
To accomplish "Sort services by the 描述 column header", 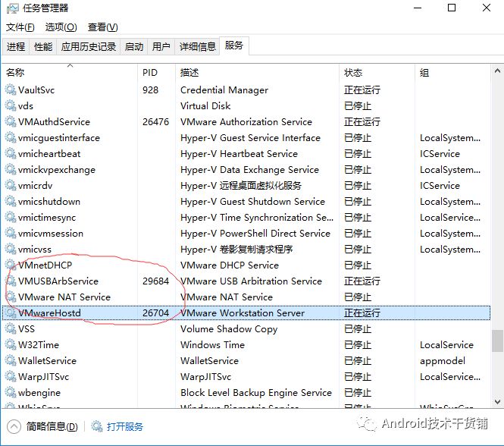I will 257,72.
